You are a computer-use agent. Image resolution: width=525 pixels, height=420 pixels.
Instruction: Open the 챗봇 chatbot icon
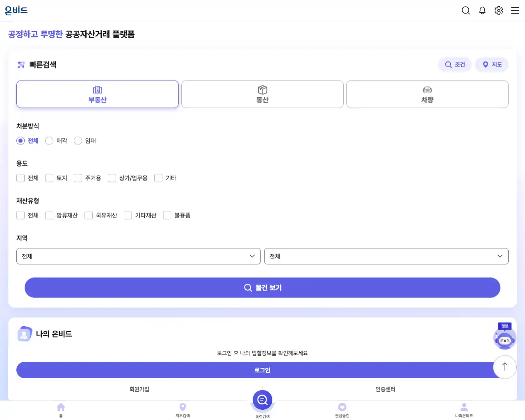[504, 336]
